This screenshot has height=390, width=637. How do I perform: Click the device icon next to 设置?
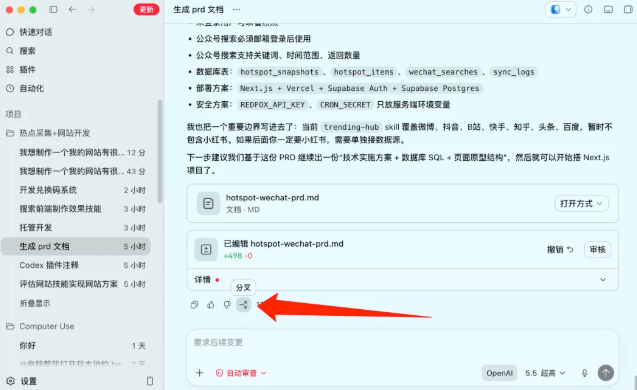(x=150, y=381)
